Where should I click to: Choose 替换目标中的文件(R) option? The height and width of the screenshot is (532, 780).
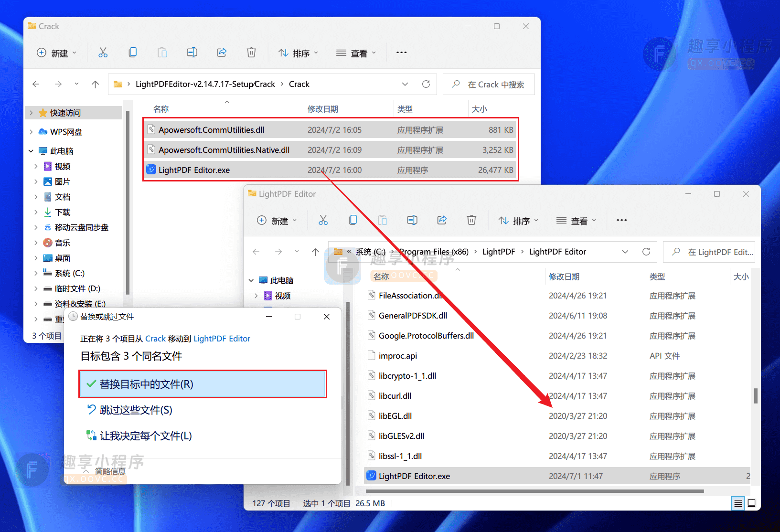point(203,384)
